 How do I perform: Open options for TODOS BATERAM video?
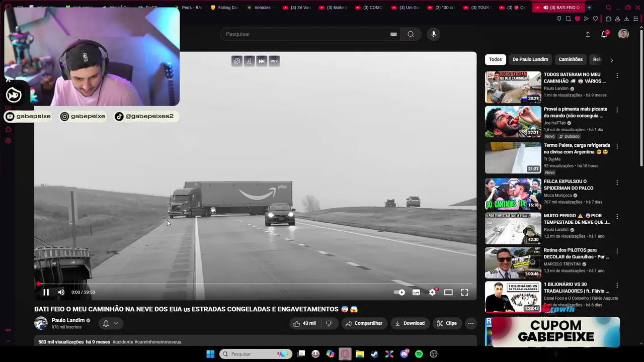[617, 75]
